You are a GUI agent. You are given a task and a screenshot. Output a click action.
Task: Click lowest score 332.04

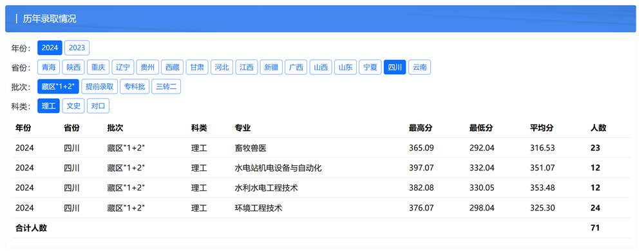click(482, 168)
